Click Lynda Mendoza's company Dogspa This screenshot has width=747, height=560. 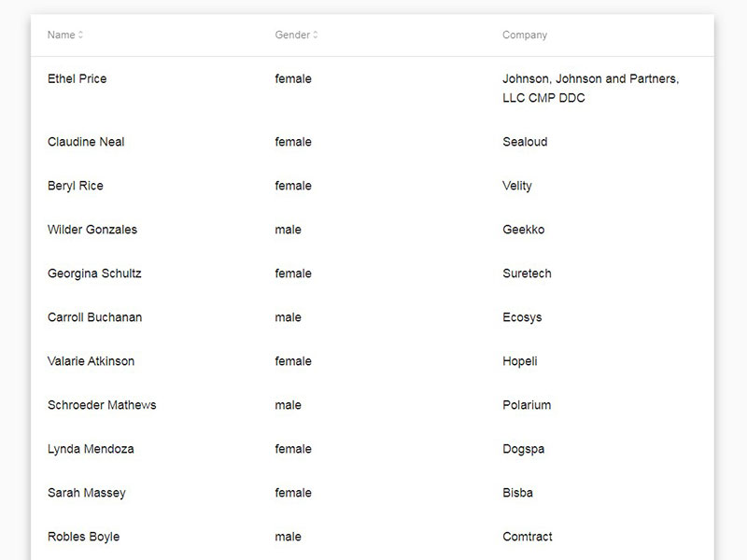[521, 449]
